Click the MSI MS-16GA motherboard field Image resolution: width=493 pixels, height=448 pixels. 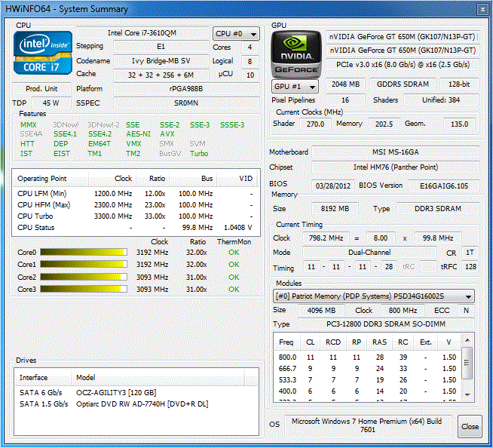pos(395,152)
